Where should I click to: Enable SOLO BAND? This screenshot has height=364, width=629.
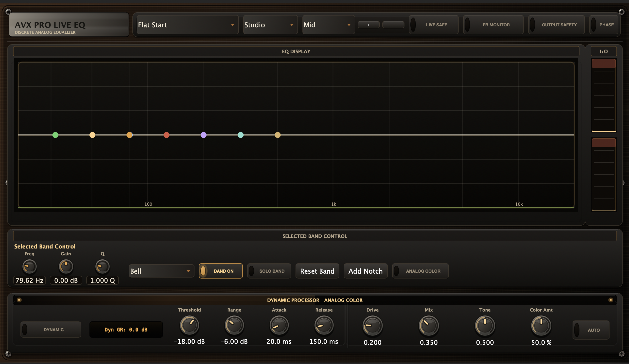269,271
